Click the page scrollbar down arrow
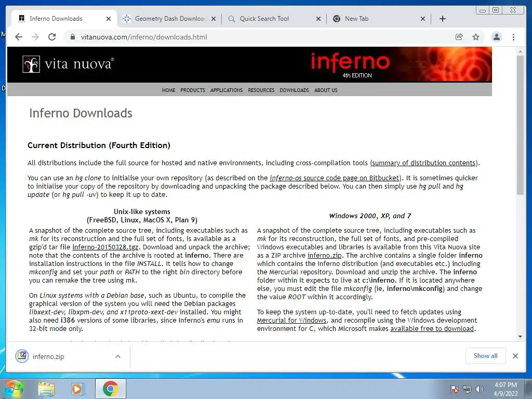The image size is (532, 399). click(520, 337)
